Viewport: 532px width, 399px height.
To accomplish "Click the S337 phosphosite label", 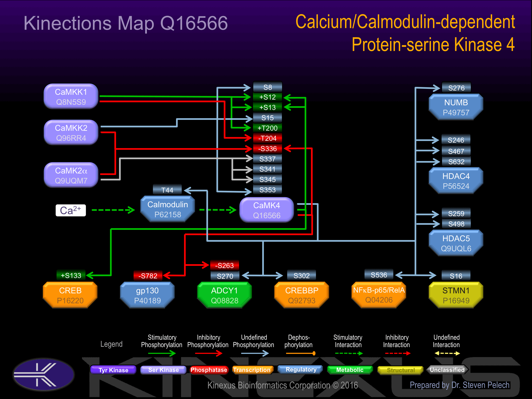I will click(x=267, y=159).
